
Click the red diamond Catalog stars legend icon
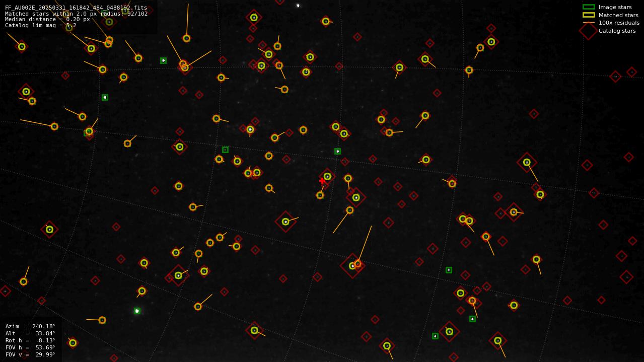click(588, 31)
